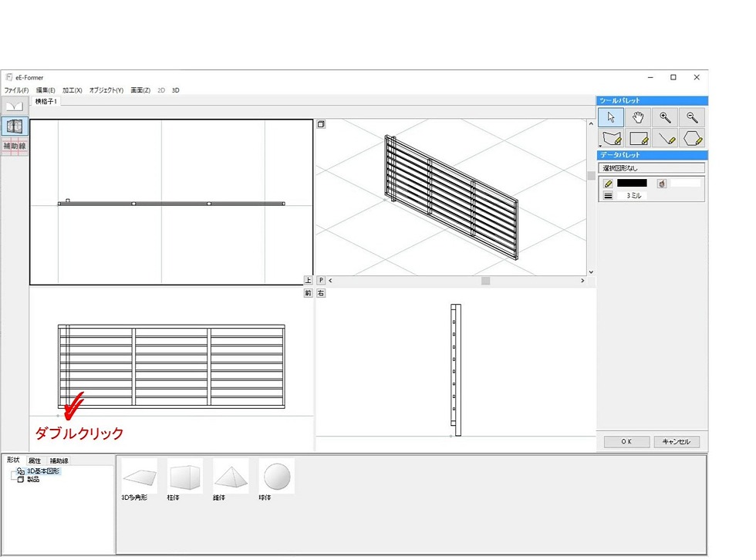Click the データパレット header

click(653, 155)
